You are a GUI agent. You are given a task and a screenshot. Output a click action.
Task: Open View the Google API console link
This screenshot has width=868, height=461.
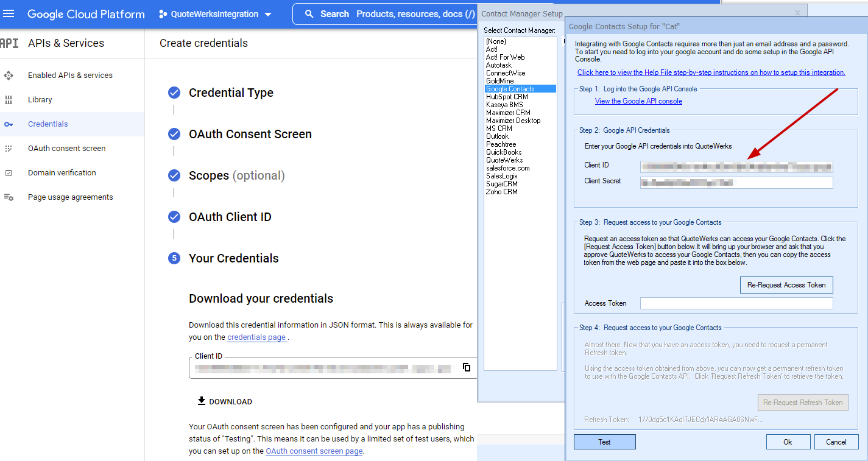(638, 101)
